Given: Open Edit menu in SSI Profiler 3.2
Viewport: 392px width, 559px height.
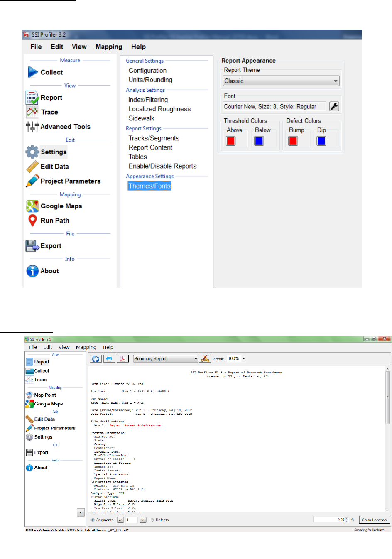Looking at the screenshot, I should 57,47.
